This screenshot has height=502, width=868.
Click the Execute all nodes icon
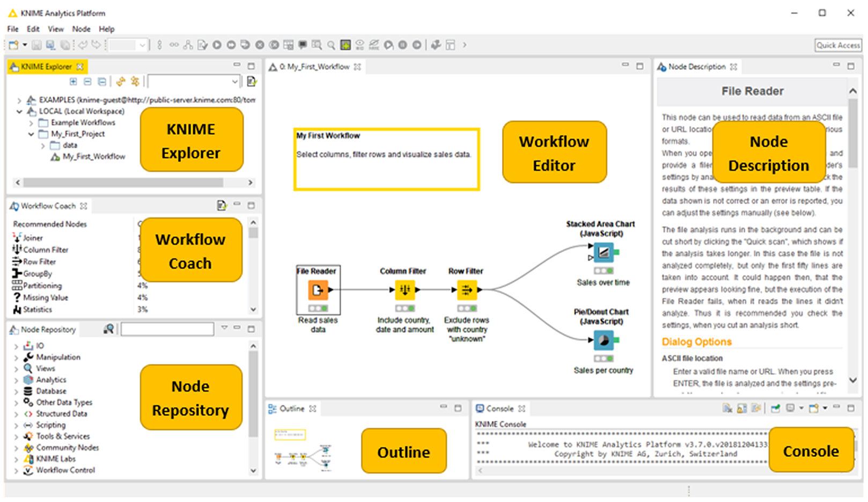[231, 45]
